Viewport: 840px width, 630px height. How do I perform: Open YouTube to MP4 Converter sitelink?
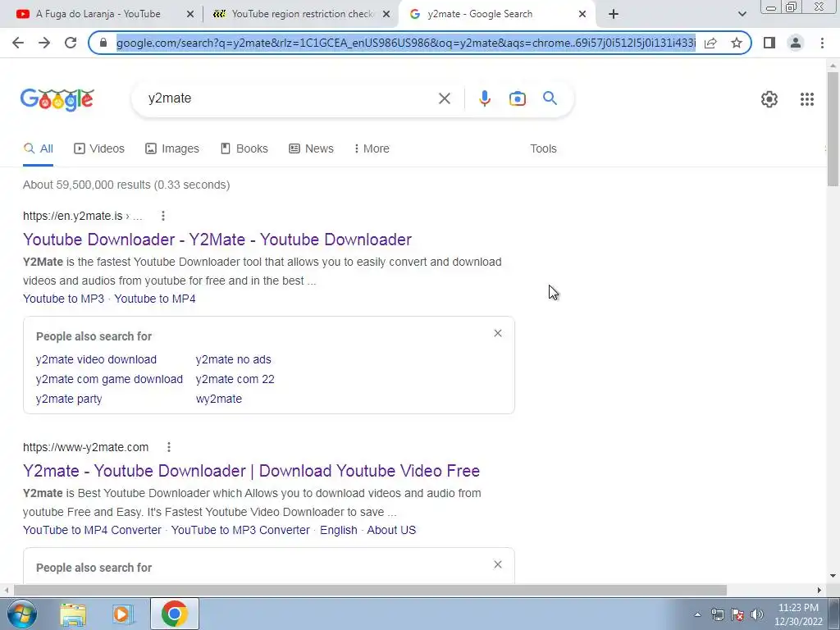(92, 531)
